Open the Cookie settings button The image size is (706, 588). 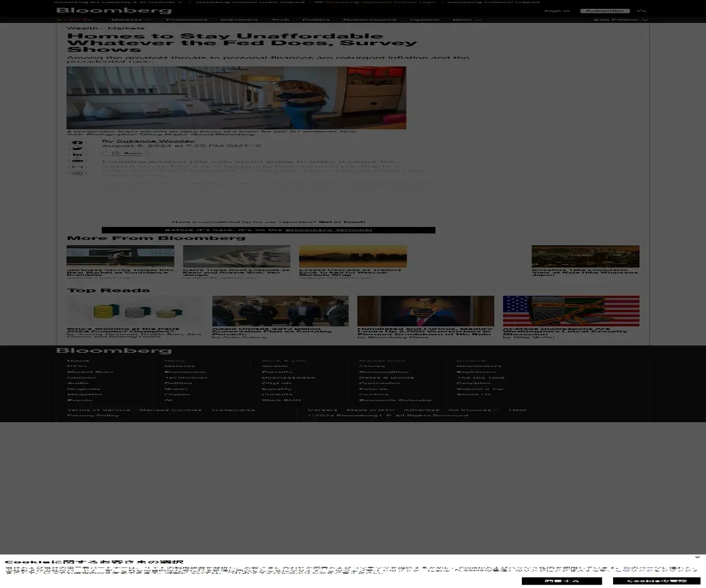coord(657,581)
